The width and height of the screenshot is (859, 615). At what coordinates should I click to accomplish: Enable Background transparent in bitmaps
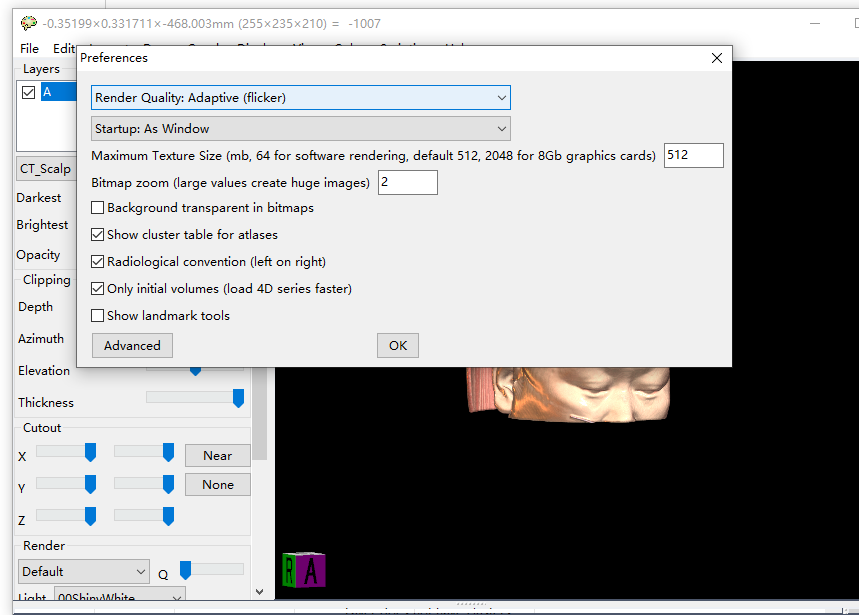[x=98, y=208]
